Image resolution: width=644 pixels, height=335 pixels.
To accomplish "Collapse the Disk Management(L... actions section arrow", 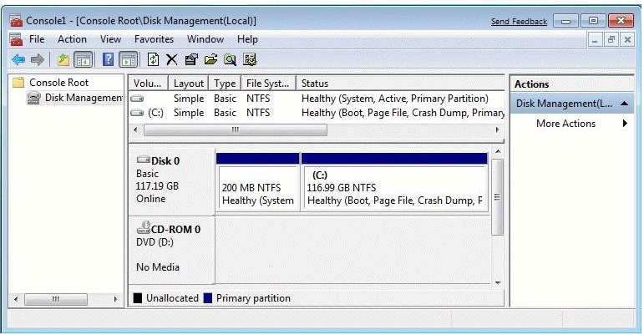I will click(x=624, y=104).
